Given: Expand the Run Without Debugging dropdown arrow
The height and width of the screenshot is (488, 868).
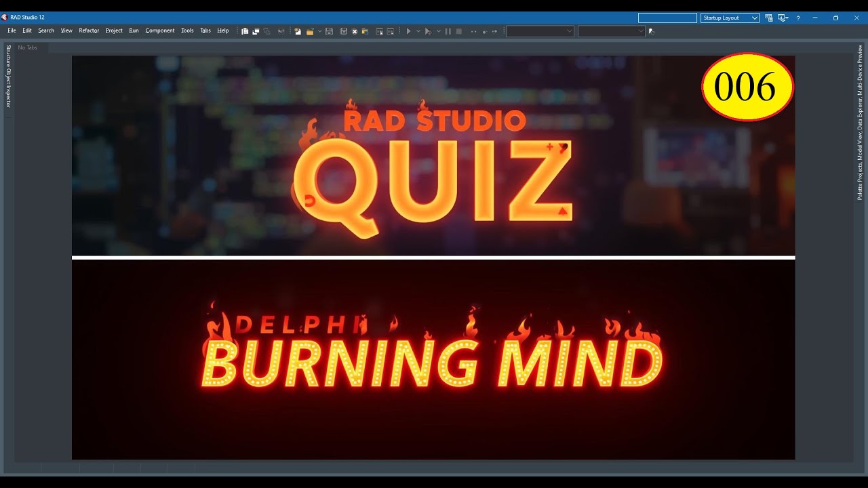Looking at the screenshot, I should [438, 31].
